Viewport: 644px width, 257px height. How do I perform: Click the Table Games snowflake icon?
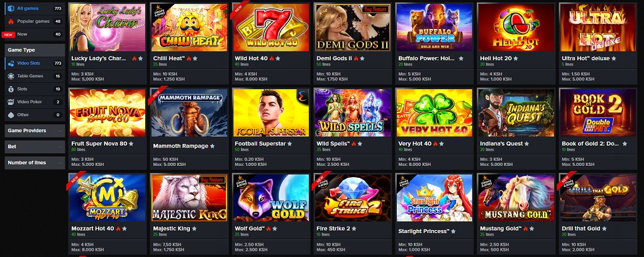11,76
